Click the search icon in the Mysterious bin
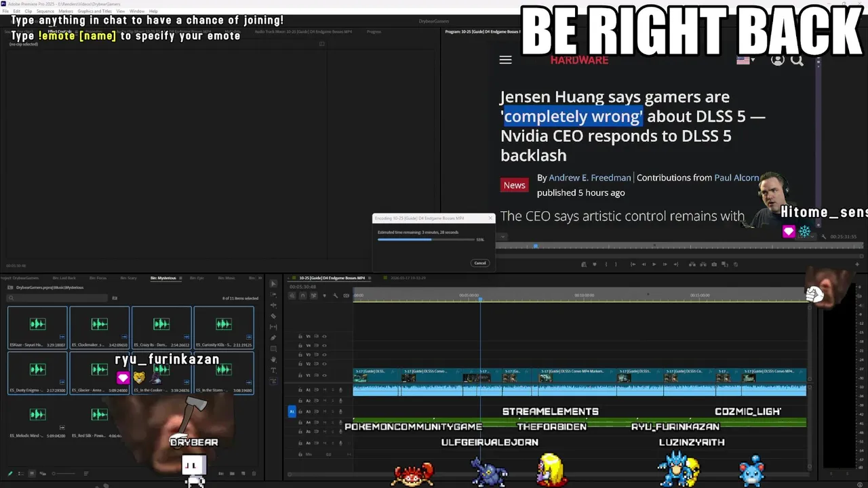868x488 pixels. click(12, 298)
